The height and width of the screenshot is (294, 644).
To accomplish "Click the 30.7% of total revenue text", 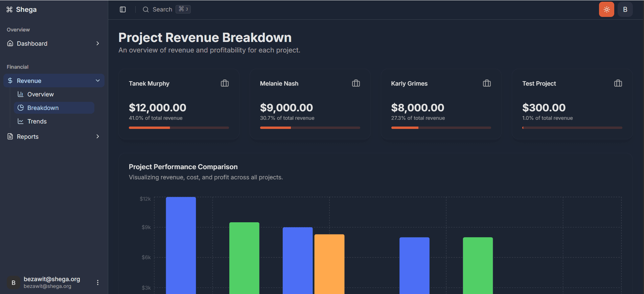I will tap(287, 118).
